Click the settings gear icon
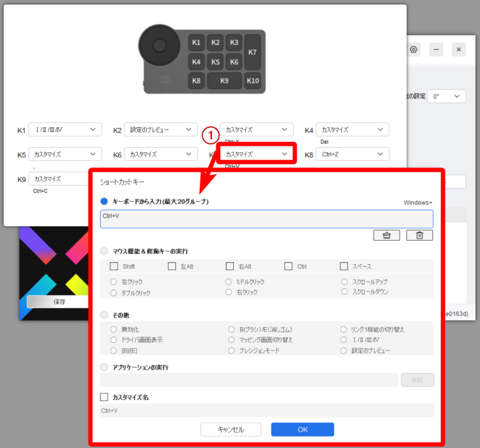Screen dimensions: 480x448 pyautogui.click(x=413, y=50)
